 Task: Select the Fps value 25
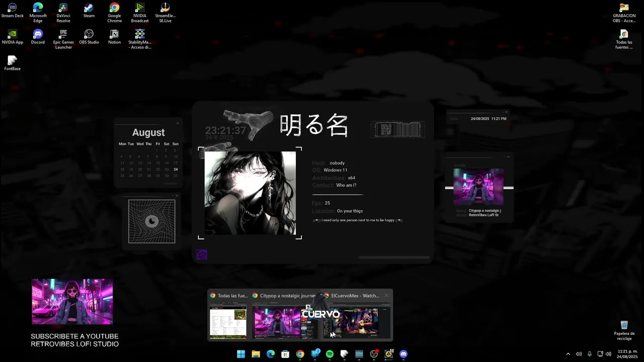click(x=328, y=203)
